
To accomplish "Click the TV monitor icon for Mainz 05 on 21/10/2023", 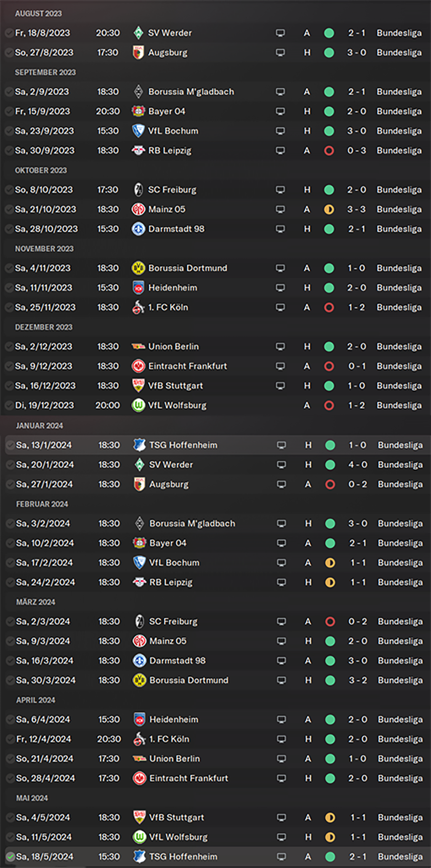I will pos(280,209).
